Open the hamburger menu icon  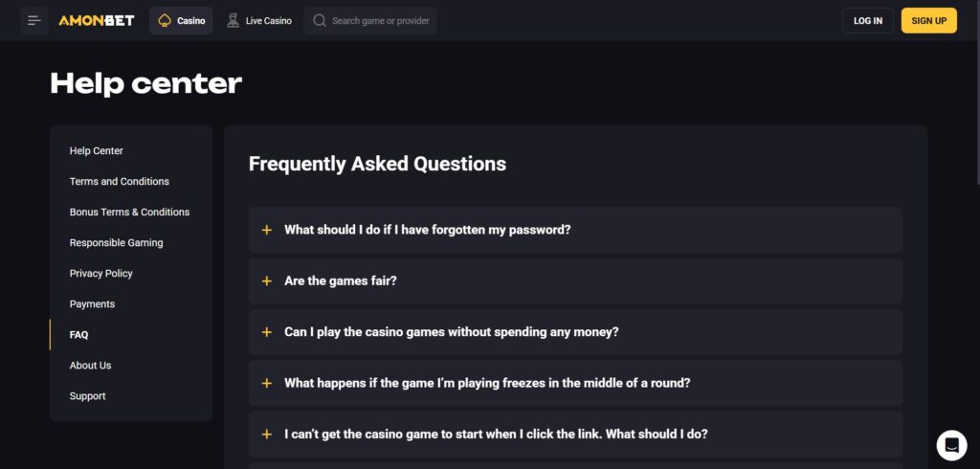point(34,20)
